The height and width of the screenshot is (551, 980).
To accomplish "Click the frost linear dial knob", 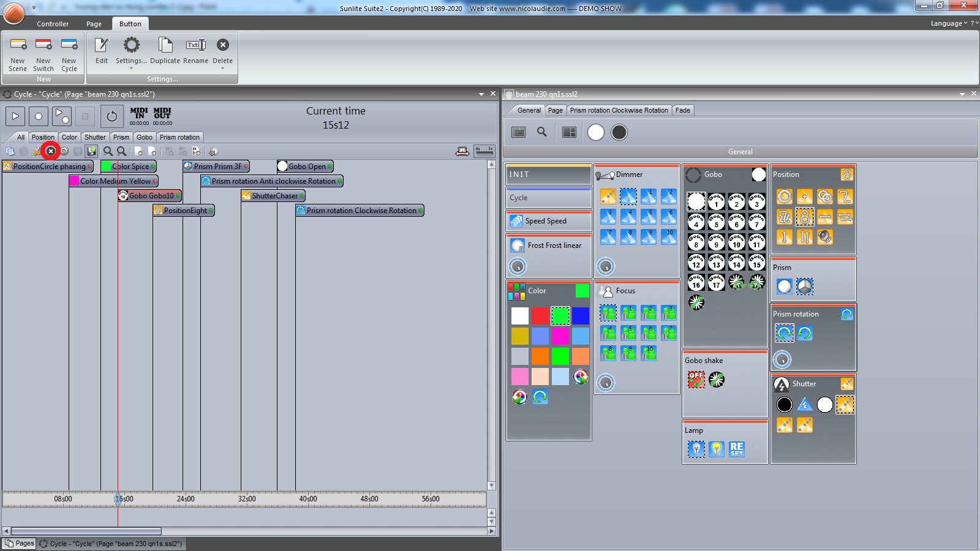I will point(518,266).
